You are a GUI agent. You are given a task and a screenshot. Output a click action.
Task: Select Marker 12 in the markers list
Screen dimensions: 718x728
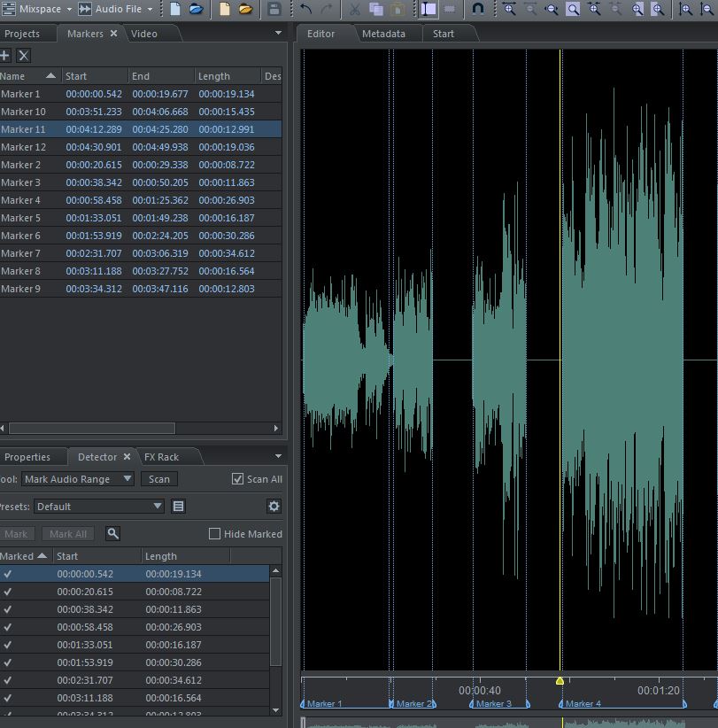click(23, 147)
